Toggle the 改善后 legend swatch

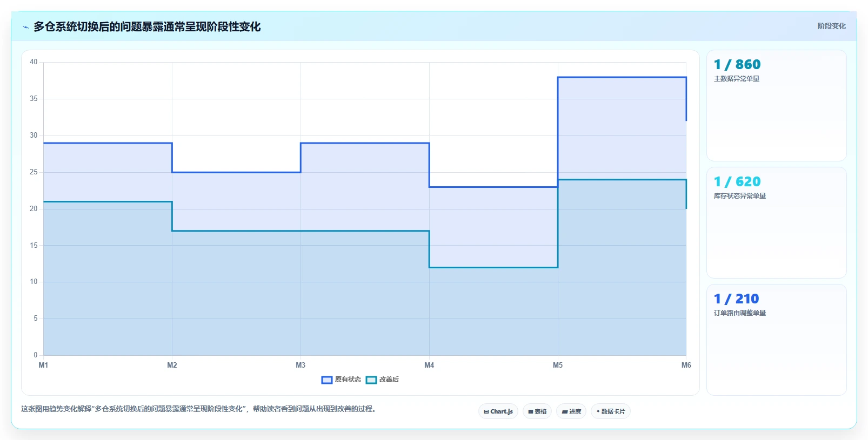click(371, 380)
